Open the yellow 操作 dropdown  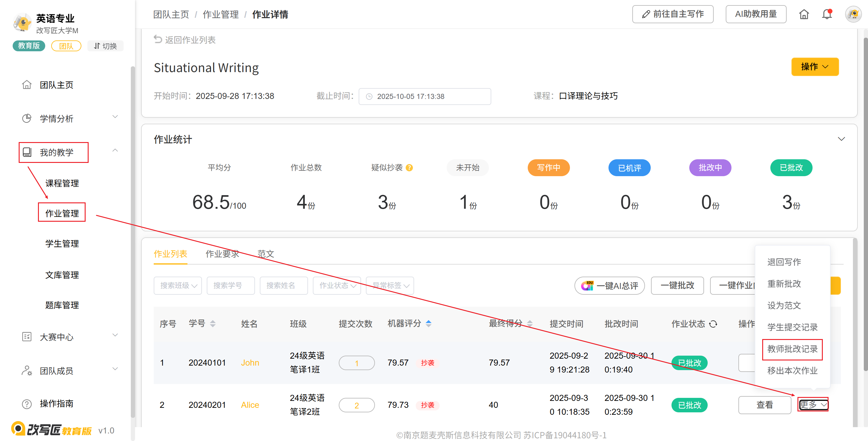pos(814,67)
